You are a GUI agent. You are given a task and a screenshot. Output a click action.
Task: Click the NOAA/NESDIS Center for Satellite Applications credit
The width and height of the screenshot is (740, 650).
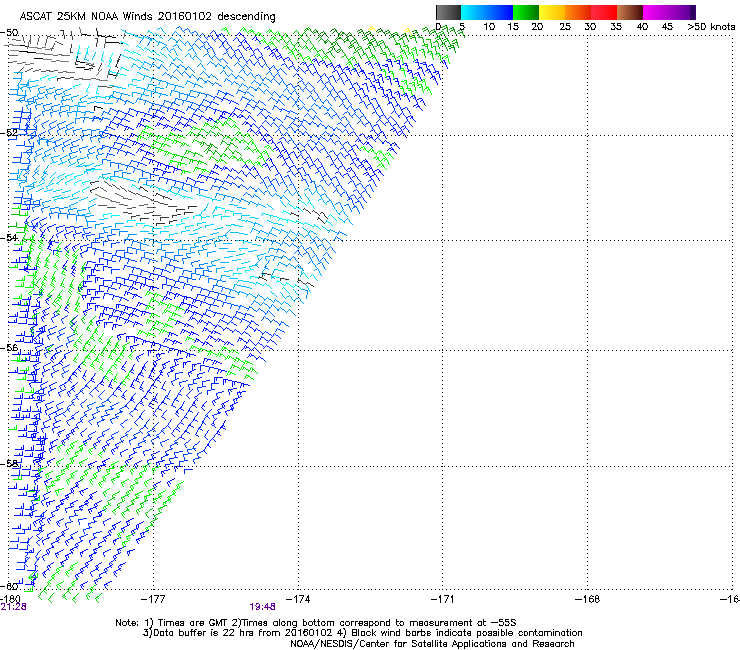pyautogui.click(x=432, y=644)
